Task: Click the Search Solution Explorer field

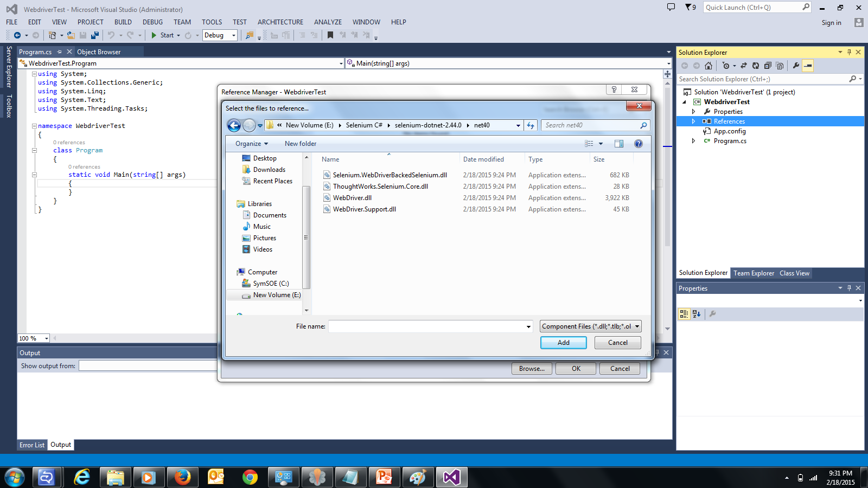Action: [763, 79]
